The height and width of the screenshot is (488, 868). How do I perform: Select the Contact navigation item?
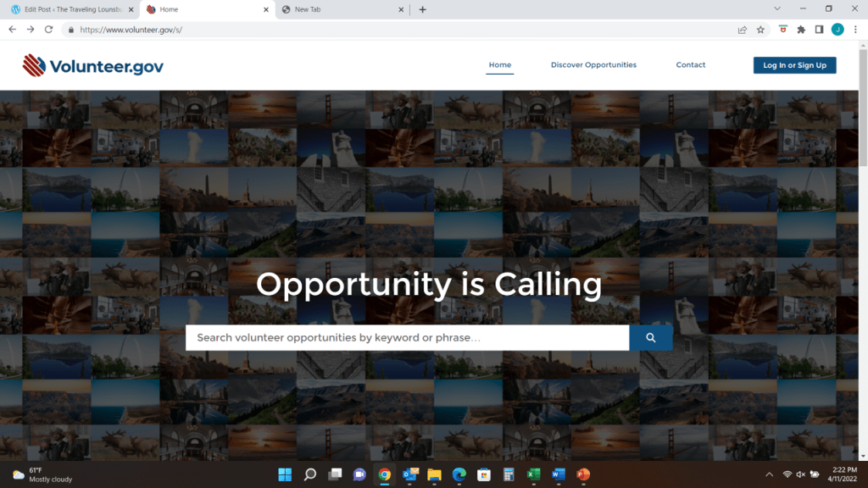[x=690, y=65]
